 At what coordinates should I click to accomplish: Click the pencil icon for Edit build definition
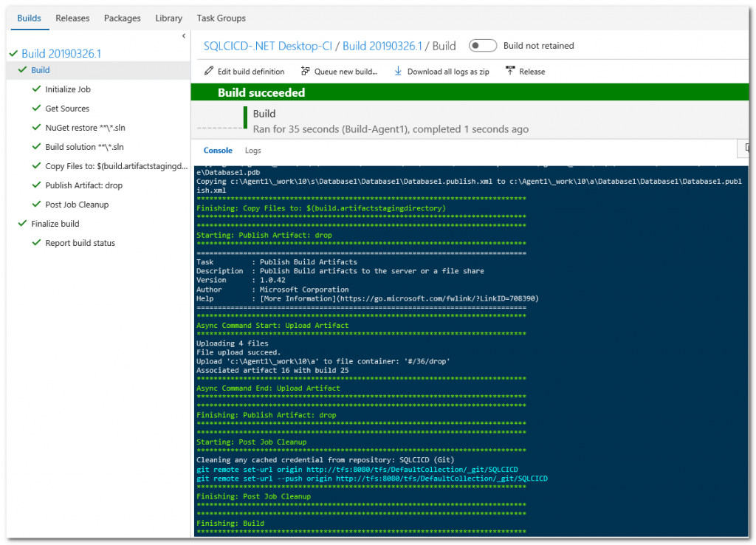tap(209, 71)
